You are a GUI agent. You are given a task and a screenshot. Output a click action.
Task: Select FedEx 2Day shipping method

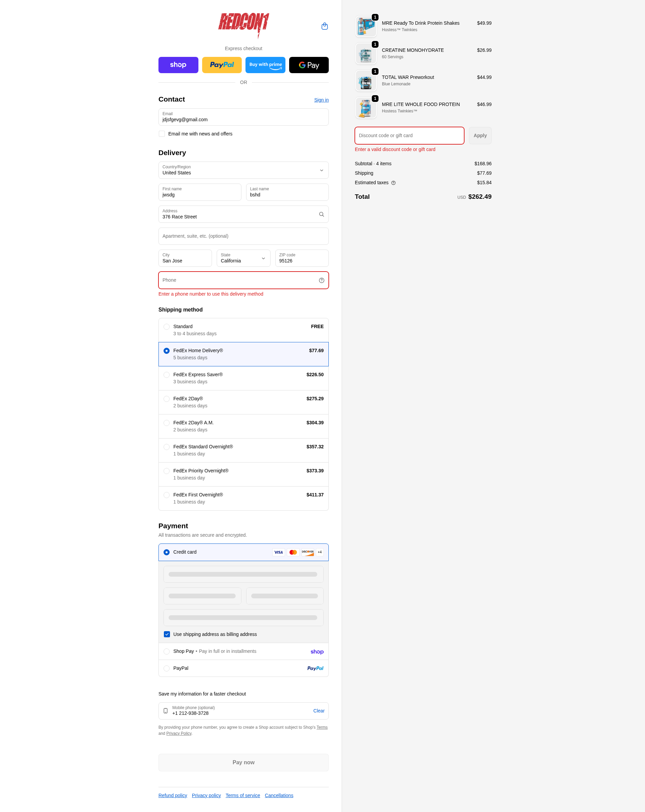pos(167,399)
